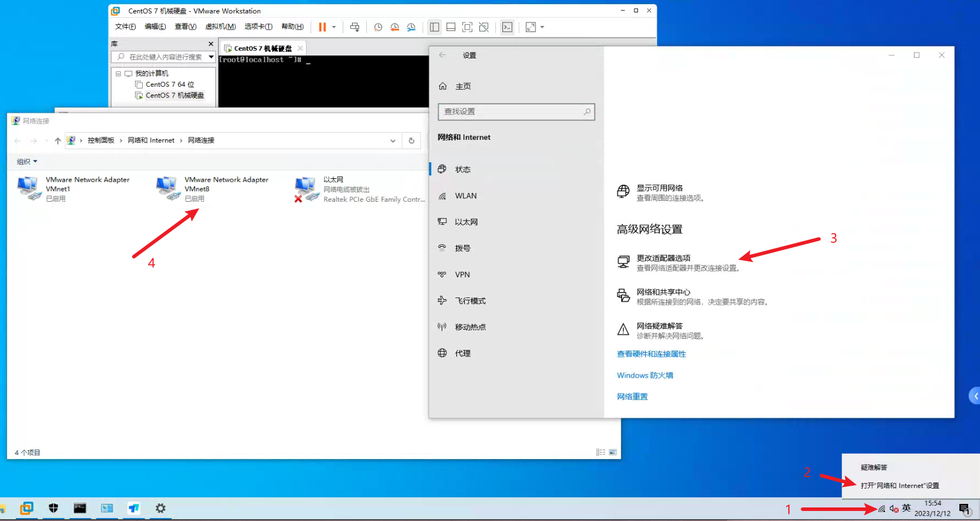This screenshot has width=980, height=521.
Task: Open Windows 防火墙 link
Action: tap(645, 375)
